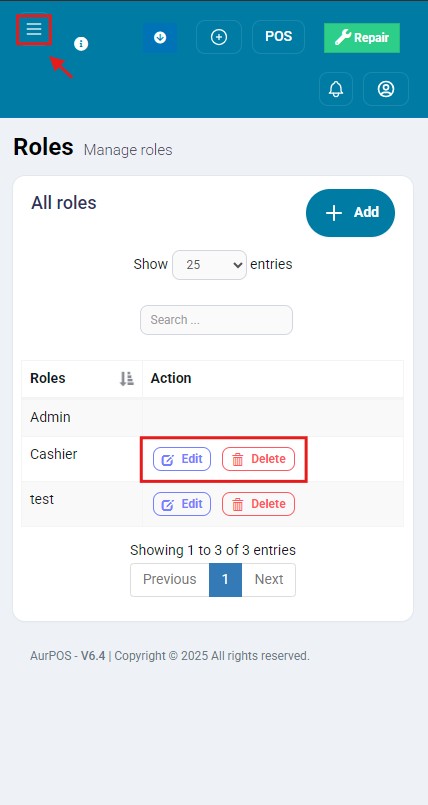Open the POS screen
This screenshot has height=805, width=428.
click(279, 37)
